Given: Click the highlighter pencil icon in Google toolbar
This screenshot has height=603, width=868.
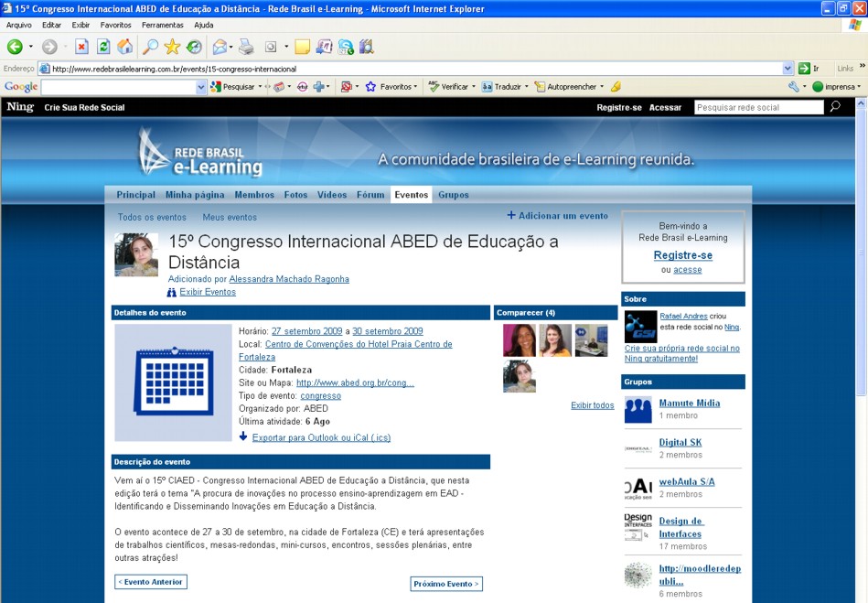Looking at the screenshot, I should pos(616,87).
